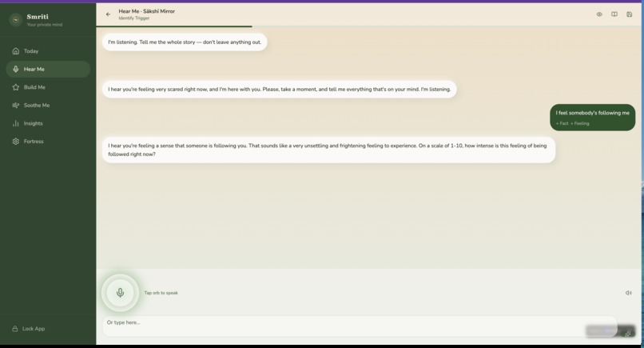Screen dimensions: 644x348
Task: Click the 'Hear Me - Sākshī Mirror' title
Action: point(147,11)
